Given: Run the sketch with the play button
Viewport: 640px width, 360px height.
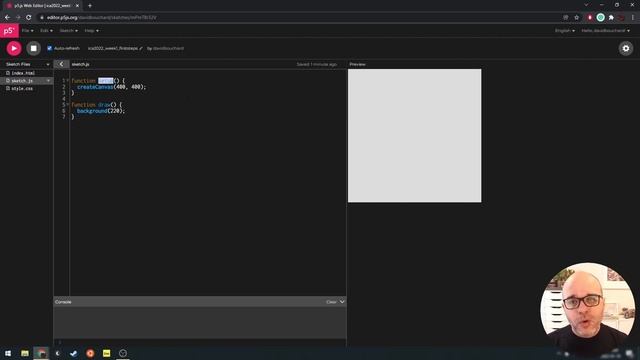Looking at the screenshot, I should coord(14,48).
